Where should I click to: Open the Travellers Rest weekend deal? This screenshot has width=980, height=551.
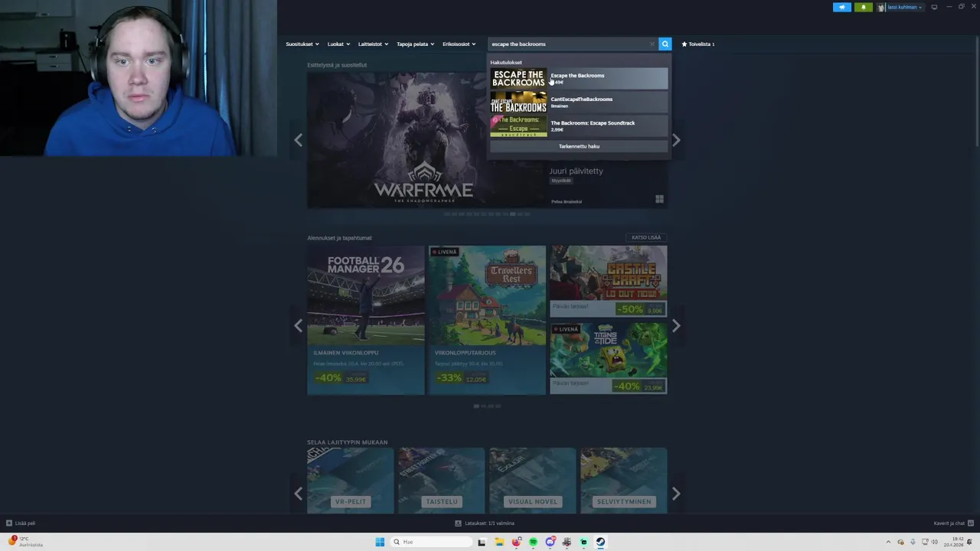487,320
